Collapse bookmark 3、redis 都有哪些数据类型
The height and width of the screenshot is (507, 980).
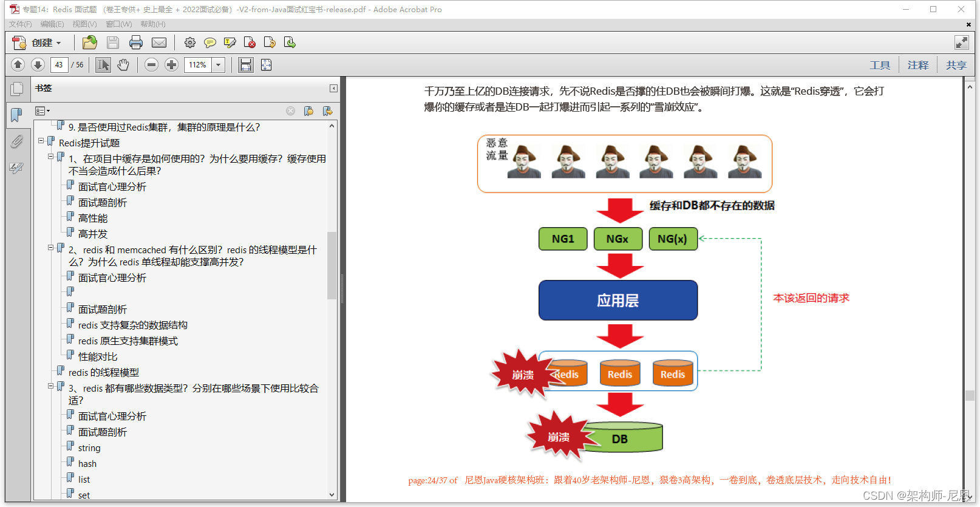point(51,386)
